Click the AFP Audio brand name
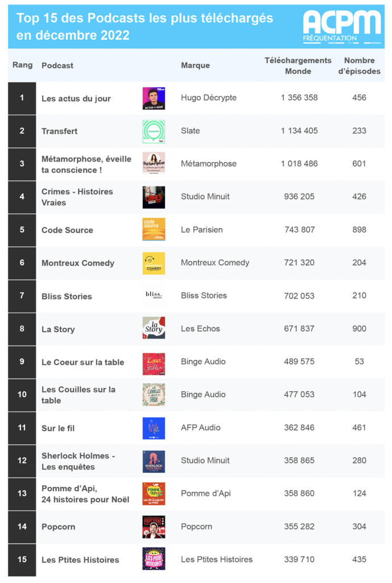Viewport: 392px width, 583px height. (x=200, y=428)
